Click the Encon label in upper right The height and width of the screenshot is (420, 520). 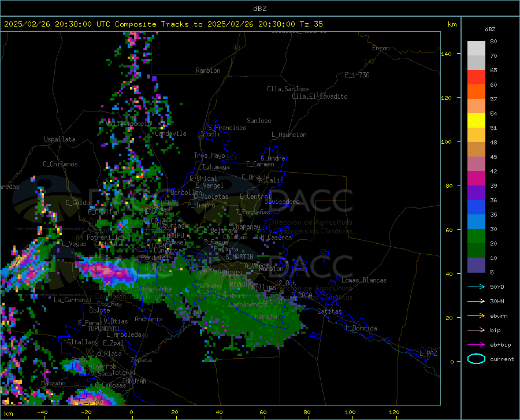[381, 48]
